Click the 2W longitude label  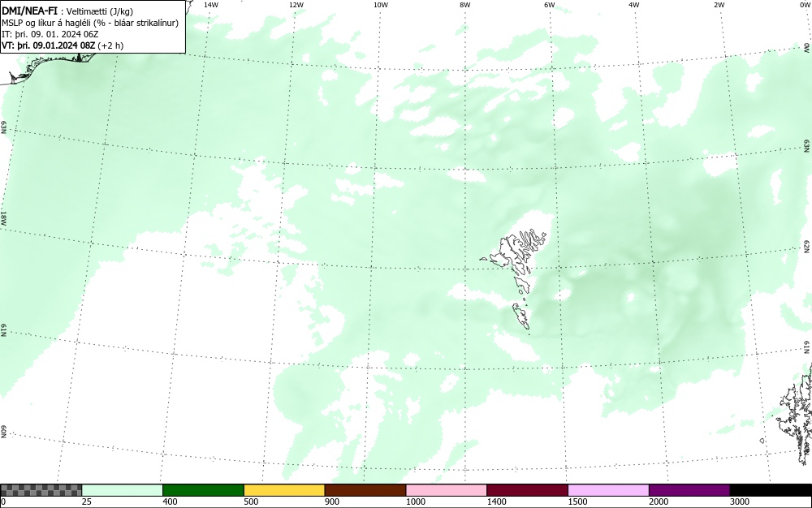point(719,5)
